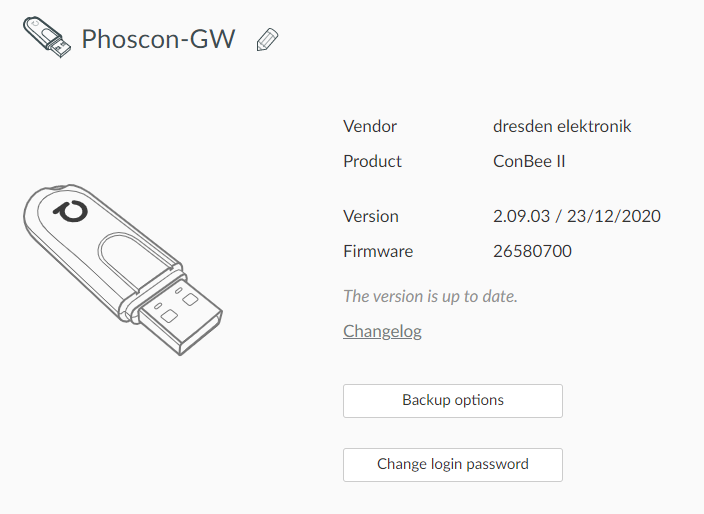
Task: Click the Phoscon-GW gateway name
Action: pyautogui.click(x=158, y=40)
